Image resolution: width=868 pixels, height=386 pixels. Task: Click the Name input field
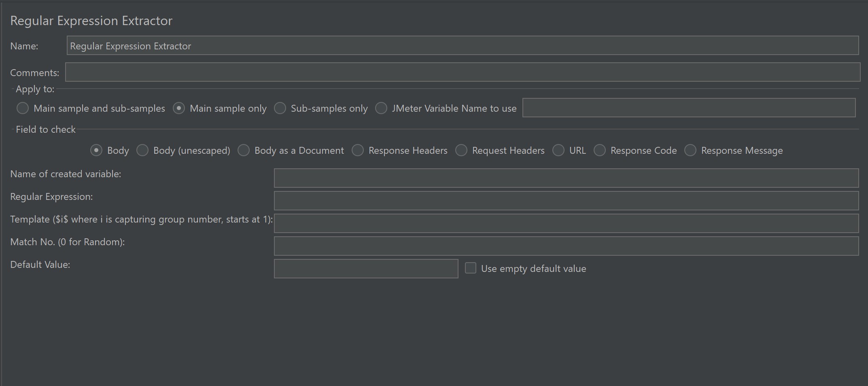coord(462,46)
